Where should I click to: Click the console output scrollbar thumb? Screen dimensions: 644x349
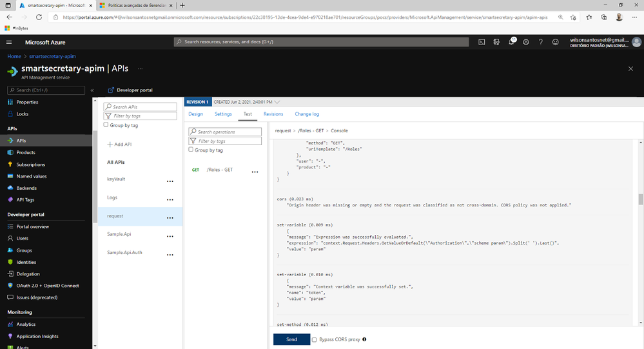pos(640,199)
